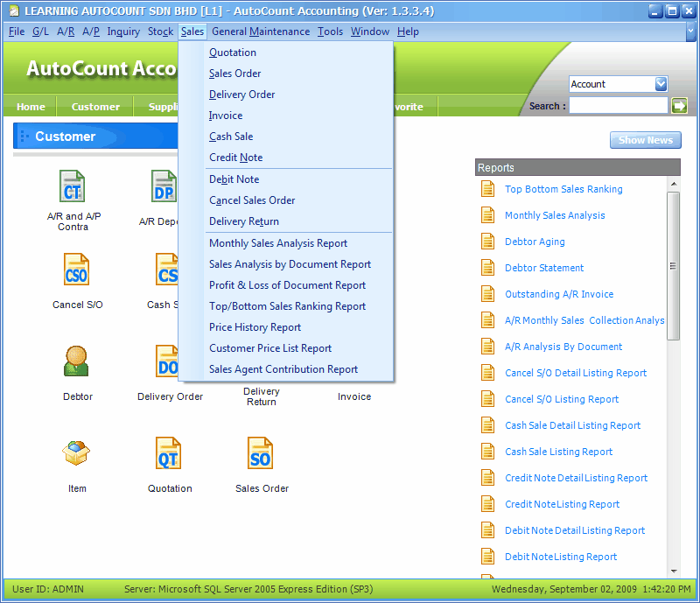Expand the Account search category dropdown
The width and height of the screenshot is (700, 603).
[x=661, y=84]
